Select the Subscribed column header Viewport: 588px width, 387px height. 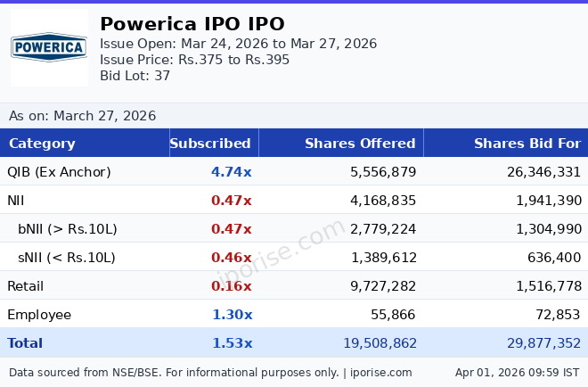point(210,144)
